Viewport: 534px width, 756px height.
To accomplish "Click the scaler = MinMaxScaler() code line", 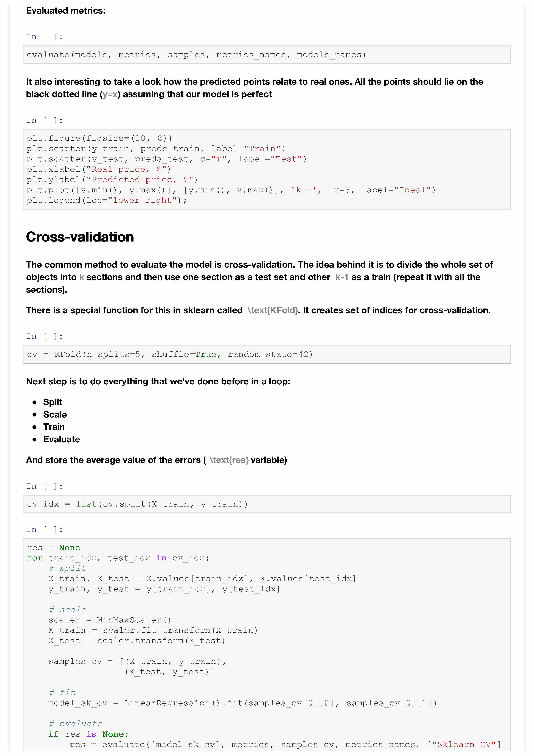I will [110, 620].
